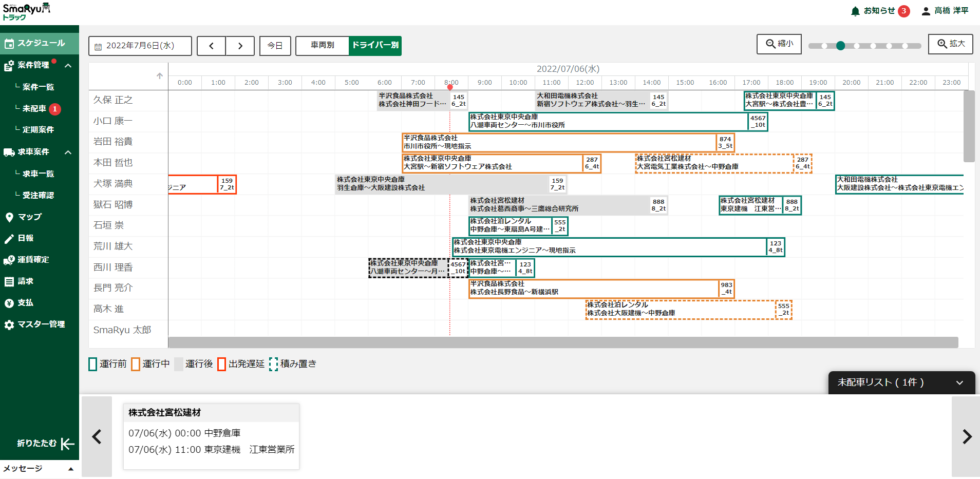Click the zoom slider handle

840,46
